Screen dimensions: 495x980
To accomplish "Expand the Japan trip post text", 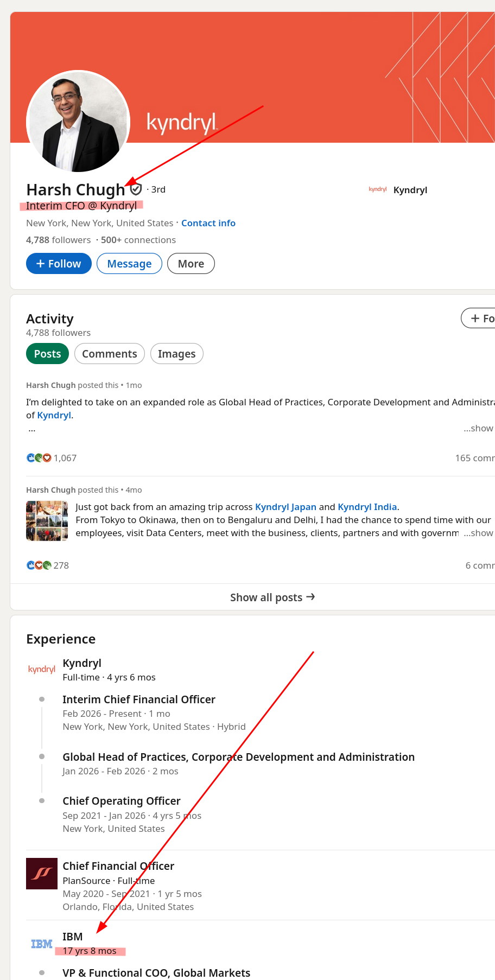I will click(x=478, y=533).
